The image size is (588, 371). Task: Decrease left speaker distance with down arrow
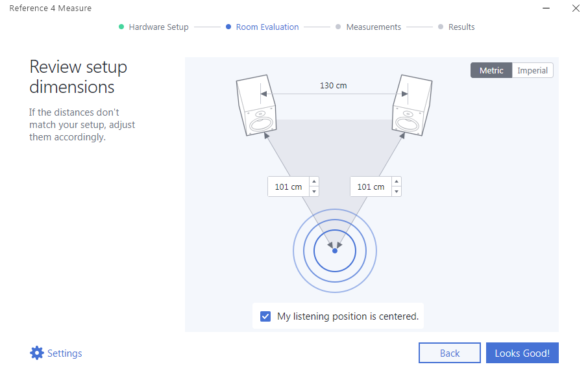tap(314, 191)
